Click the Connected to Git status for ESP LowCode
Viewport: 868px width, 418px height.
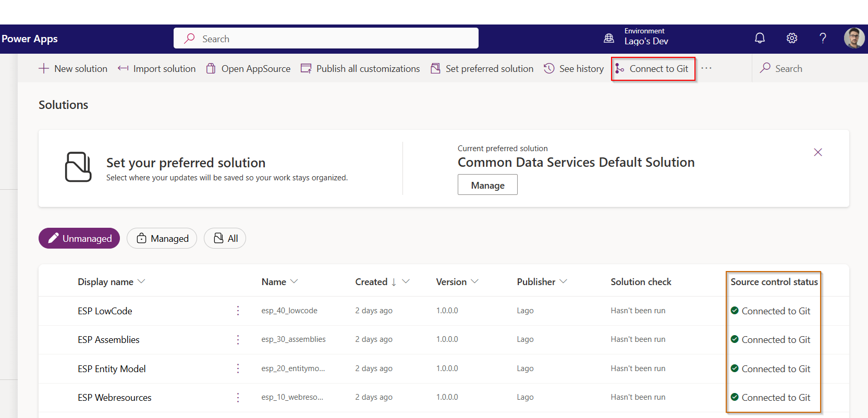point(771,311)
